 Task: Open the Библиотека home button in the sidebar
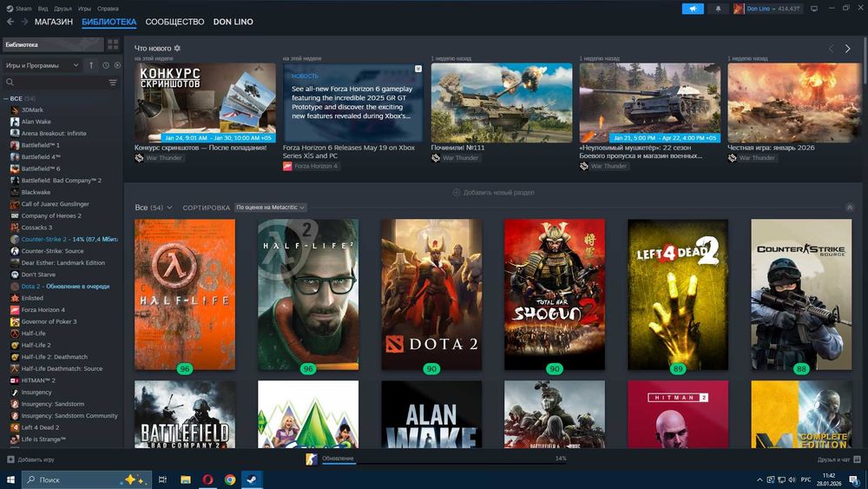(x=53, y=44)
